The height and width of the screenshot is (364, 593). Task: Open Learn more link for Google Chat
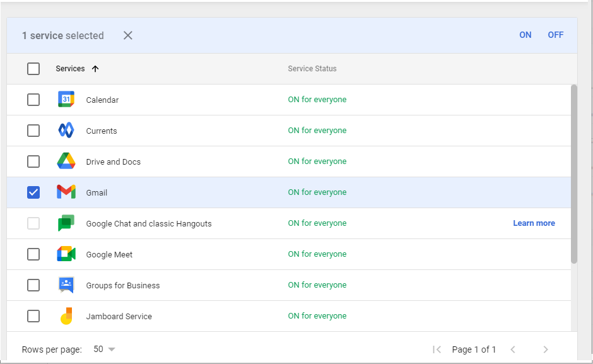[x=534, y=223]
